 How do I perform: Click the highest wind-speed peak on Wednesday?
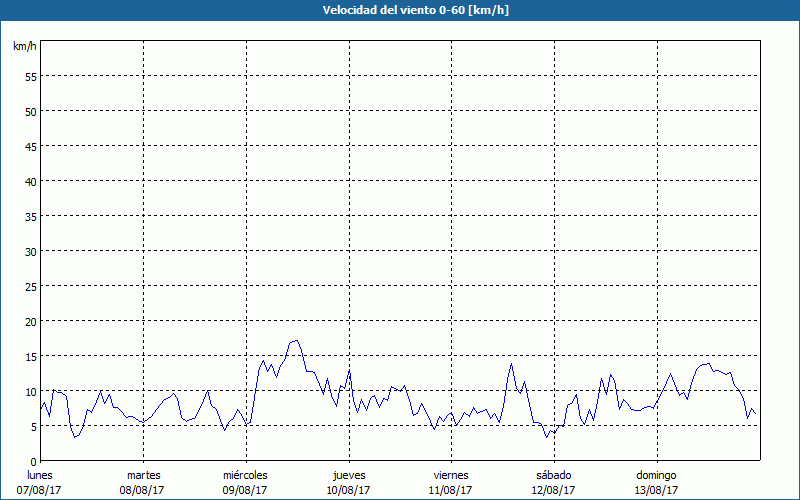tap(295, 341)
